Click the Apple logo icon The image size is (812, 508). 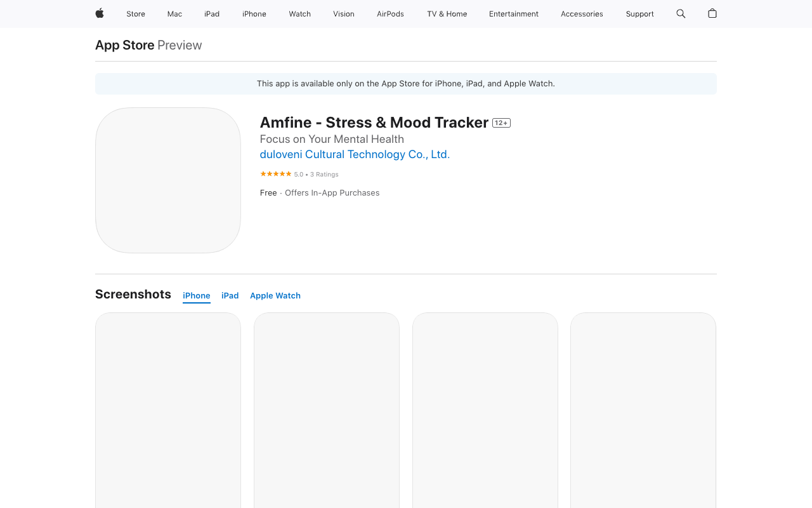(100, 13)
